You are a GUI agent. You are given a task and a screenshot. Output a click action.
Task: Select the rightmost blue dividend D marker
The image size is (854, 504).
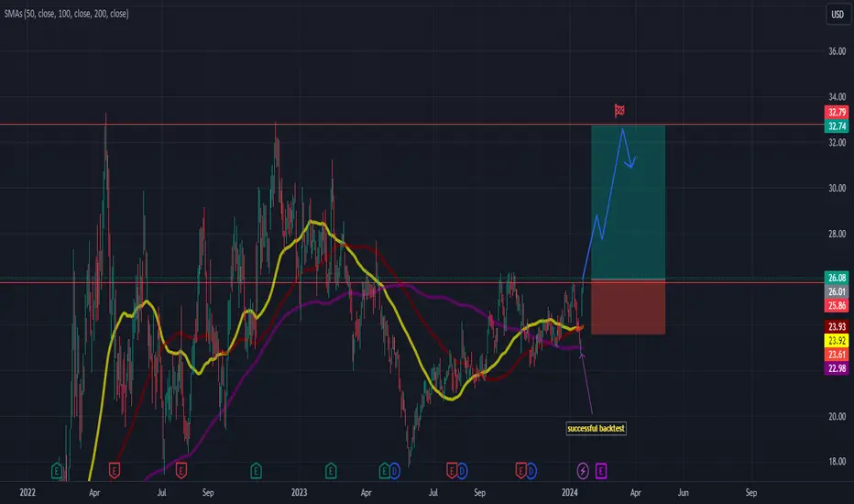click(531, 470)
